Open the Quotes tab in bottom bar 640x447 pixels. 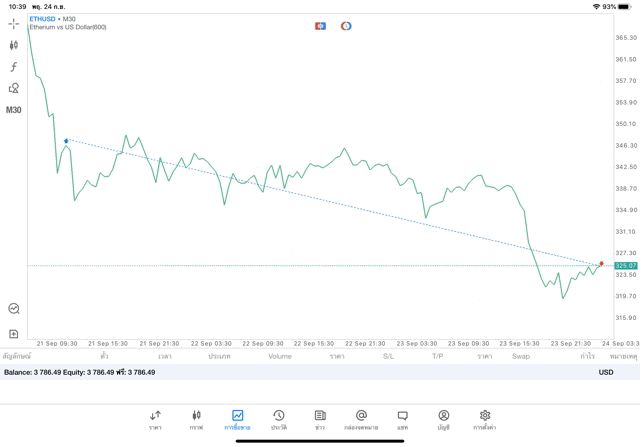(155, 419)
